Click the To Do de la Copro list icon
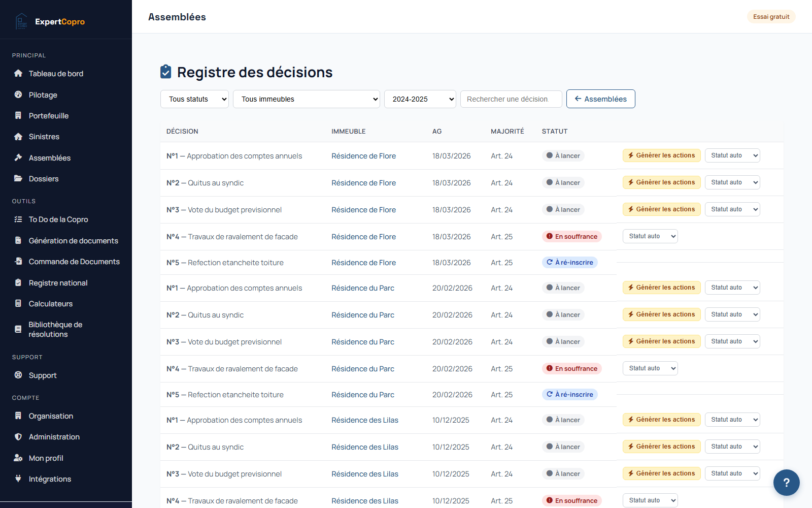This screenshot has width=812, height=508. coord(18,219)
